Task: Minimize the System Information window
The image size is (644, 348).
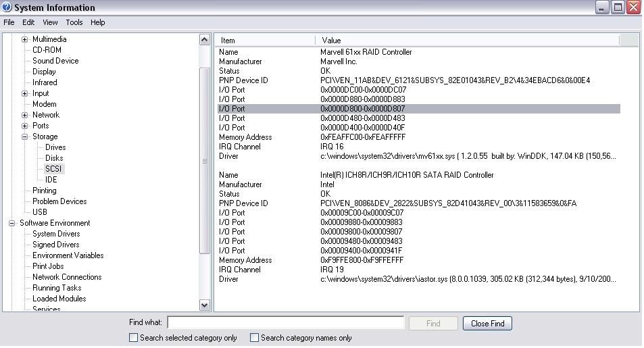Action: pos(601,7)
